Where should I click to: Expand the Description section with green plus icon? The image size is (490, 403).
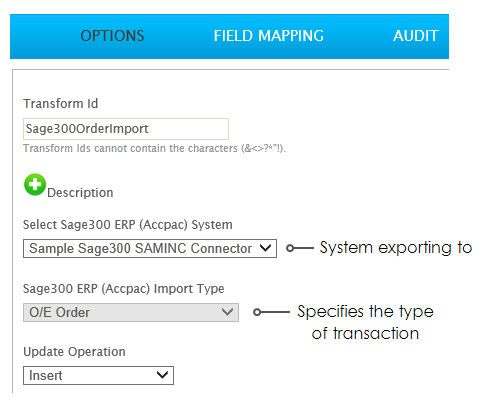[x=35, y=184]
